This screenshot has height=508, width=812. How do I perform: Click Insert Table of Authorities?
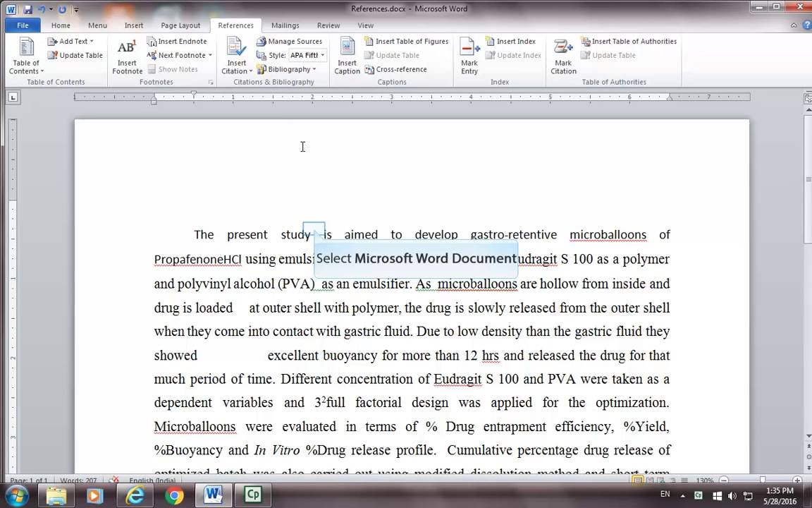pos(629,42)
